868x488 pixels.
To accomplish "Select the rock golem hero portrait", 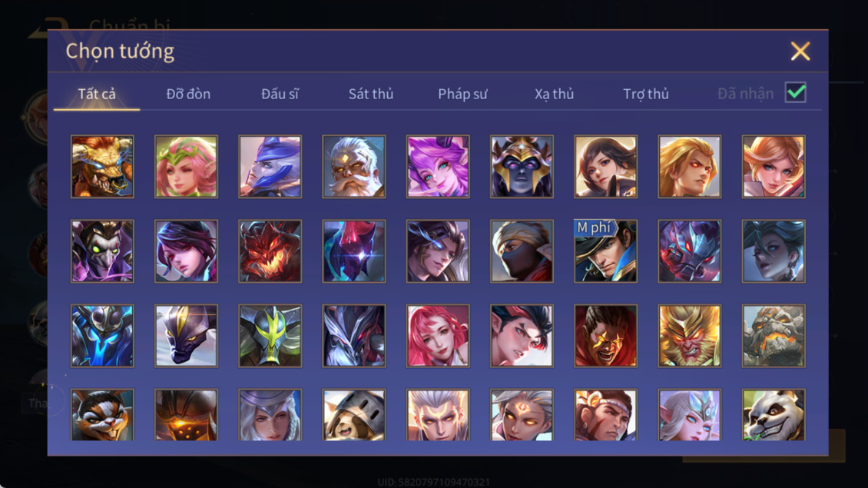I will (x=774, y=336).
